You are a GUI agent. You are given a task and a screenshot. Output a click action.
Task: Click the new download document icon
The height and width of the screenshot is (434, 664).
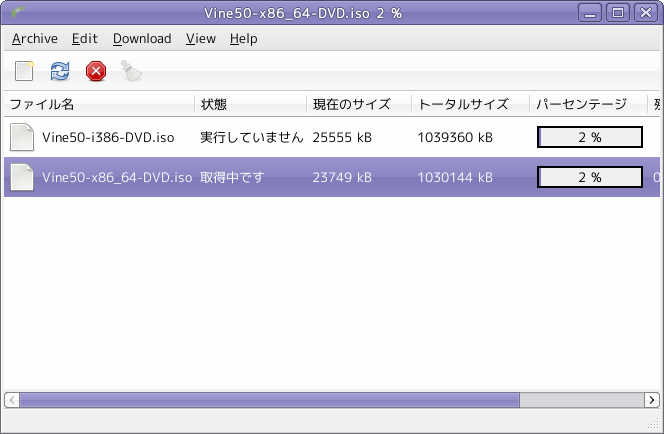coord(24,71)
